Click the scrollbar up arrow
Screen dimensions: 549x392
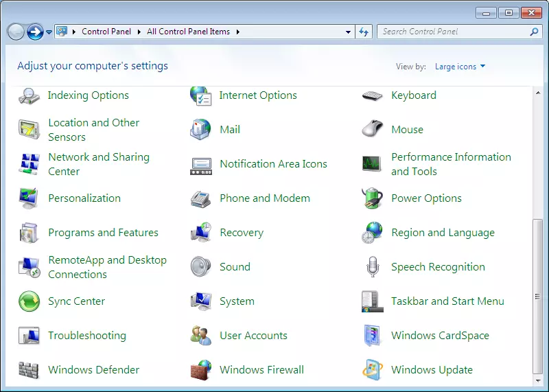(x=538, y=93)
